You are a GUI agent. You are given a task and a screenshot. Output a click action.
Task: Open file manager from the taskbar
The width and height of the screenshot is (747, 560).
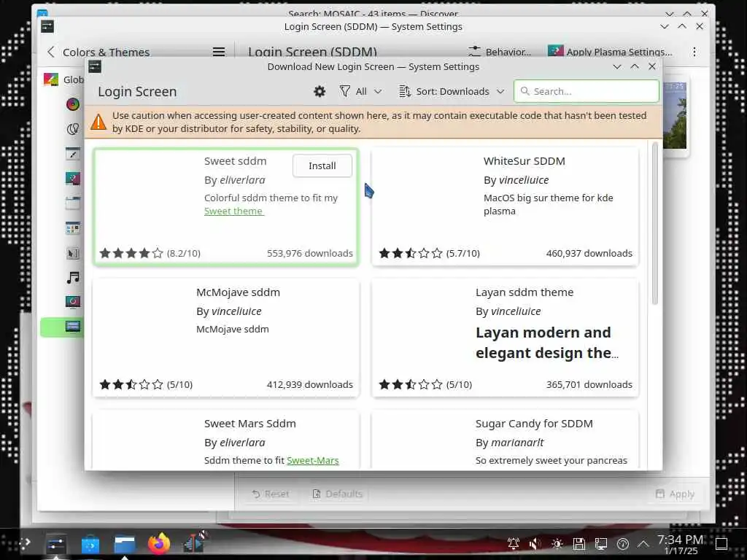point(125,543)
